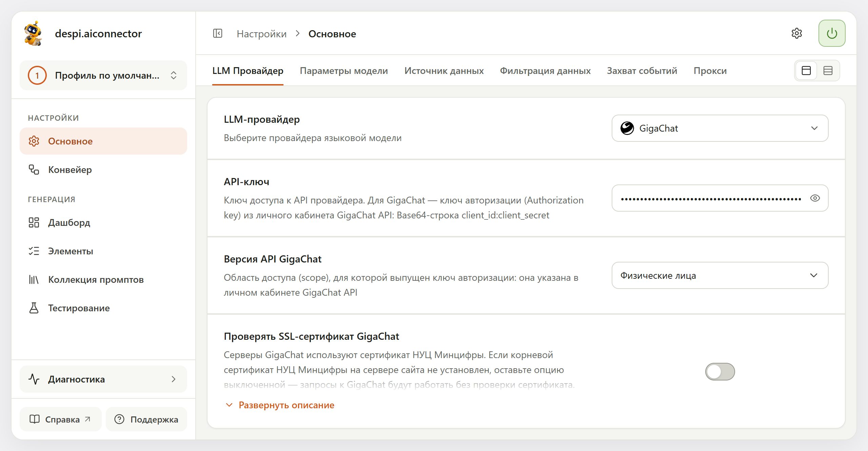Switch to Захват событий tab

point(642,71)
